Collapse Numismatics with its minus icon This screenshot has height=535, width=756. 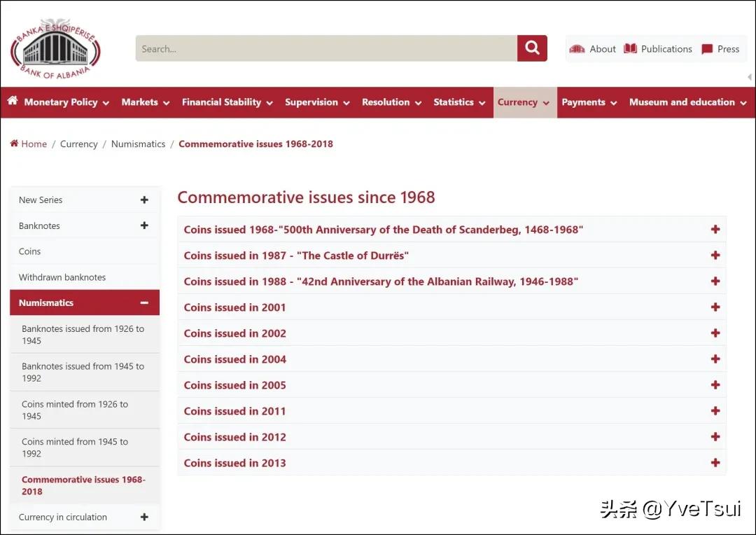pos(144,303)
